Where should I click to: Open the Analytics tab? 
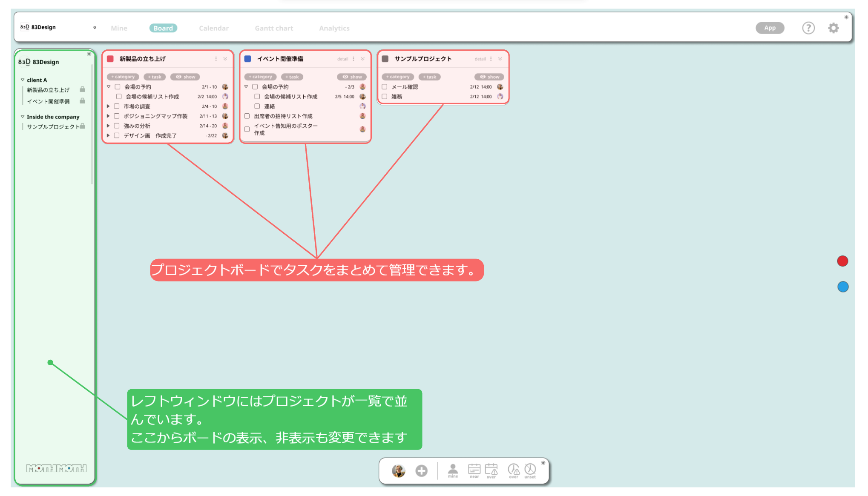tap(334, 28)
